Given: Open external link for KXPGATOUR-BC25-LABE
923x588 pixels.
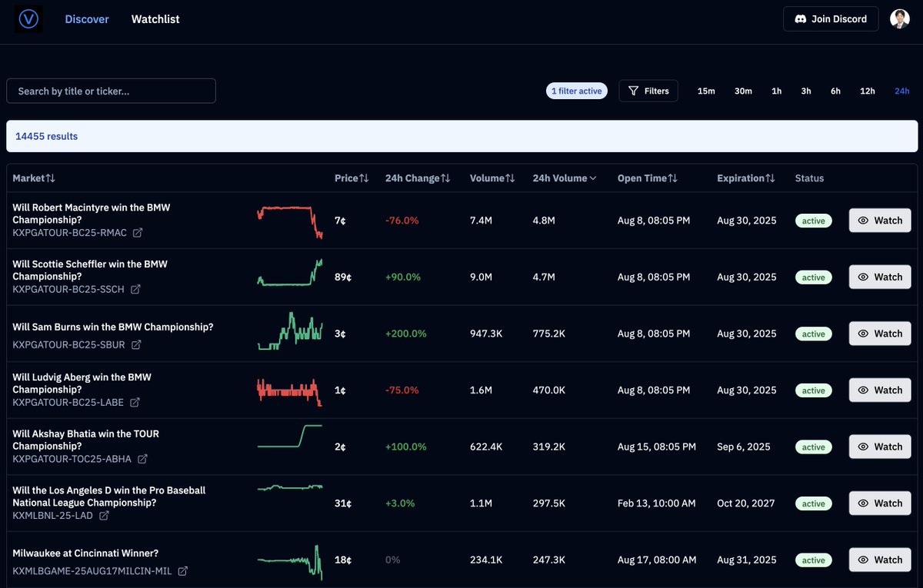Looking at the screenshot, I should tap(135, 402).
